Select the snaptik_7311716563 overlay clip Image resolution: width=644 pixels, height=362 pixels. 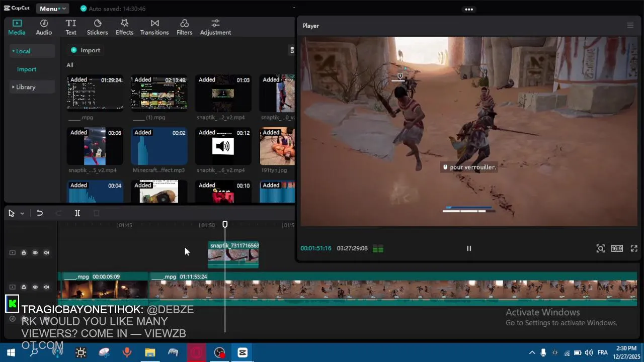pos(233,254)
